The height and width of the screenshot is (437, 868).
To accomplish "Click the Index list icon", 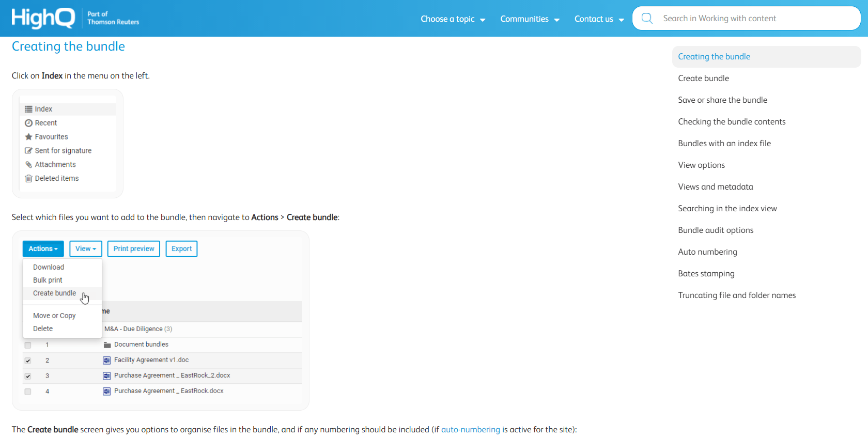I will [28, 109].
